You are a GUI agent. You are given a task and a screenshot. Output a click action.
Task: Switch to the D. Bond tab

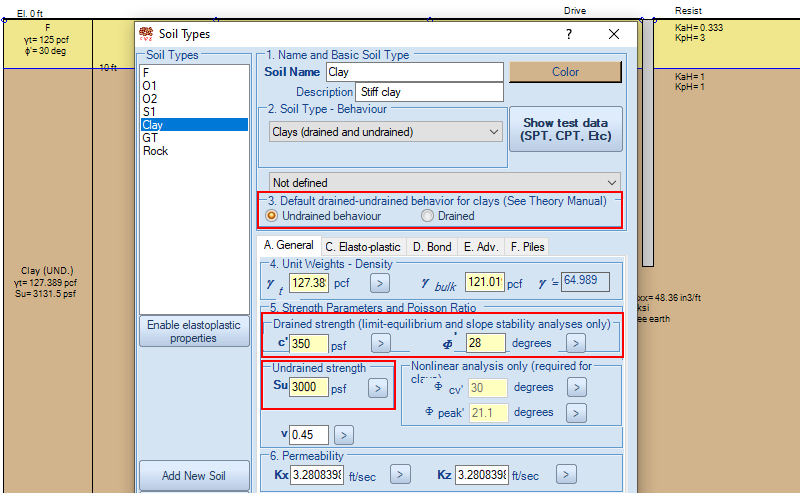(432, 247)
